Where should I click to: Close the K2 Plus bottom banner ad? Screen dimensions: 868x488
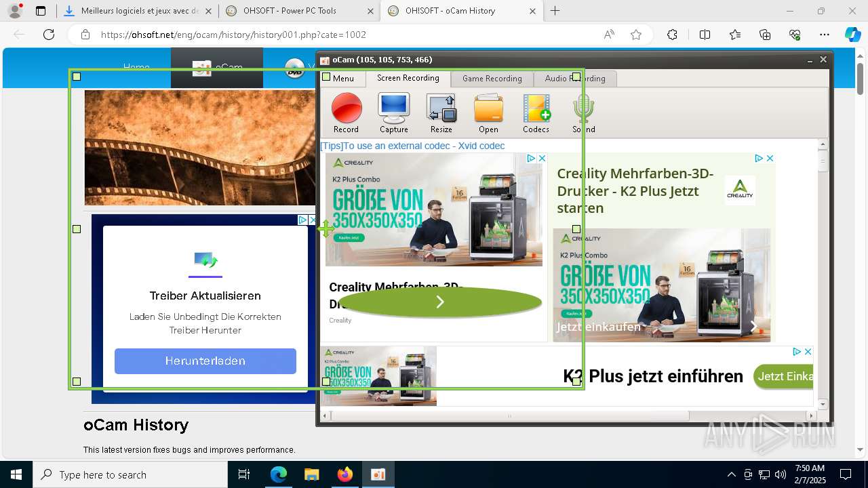(808, 352)
